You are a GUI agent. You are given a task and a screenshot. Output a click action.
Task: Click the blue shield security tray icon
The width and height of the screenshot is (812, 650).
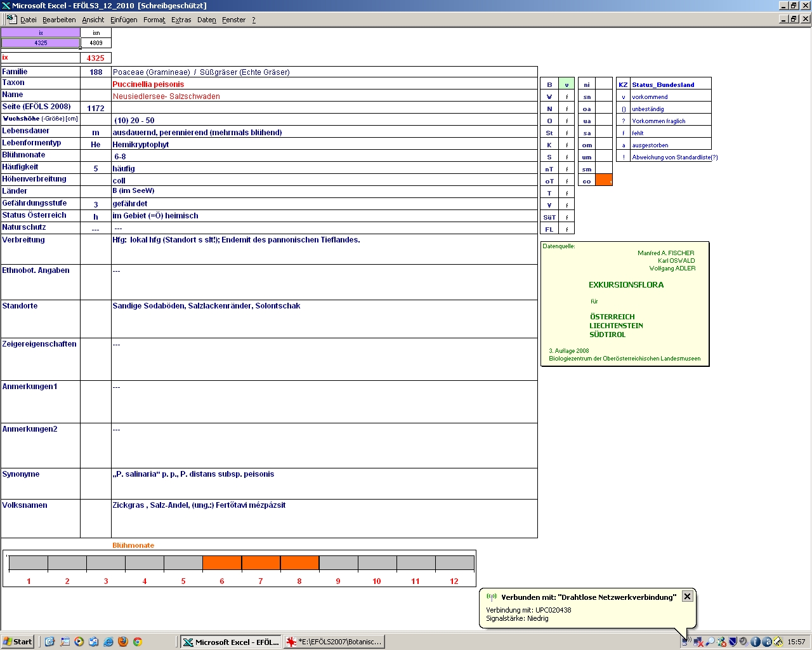[733, 642]
